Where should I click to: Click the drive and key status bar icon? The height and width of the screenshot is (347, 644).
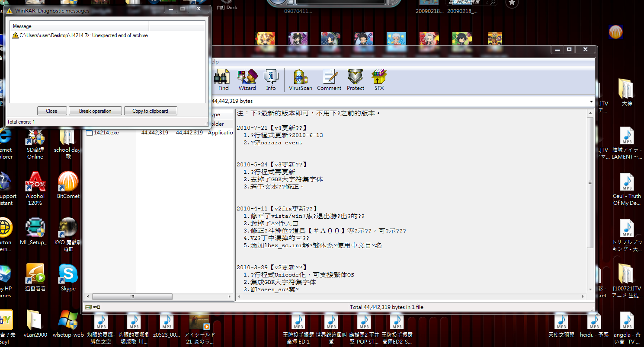coord(93,307)
